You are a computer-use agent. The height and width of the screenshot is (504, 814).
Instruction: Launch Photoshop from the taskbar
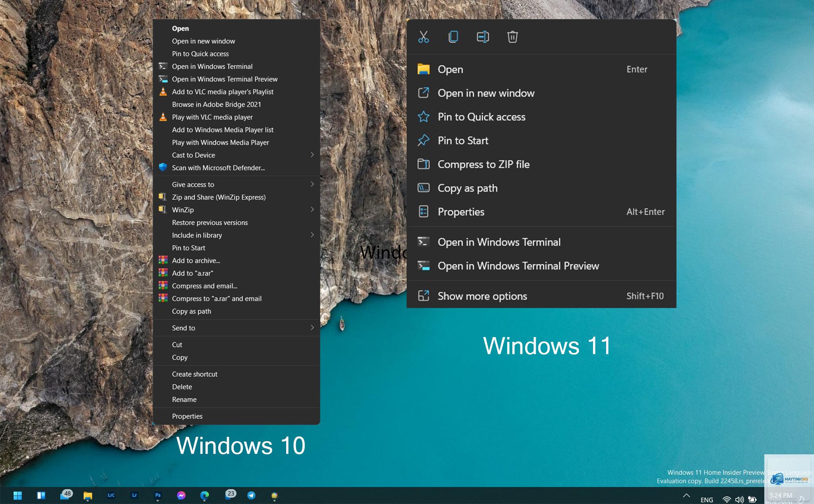[158, 495]
